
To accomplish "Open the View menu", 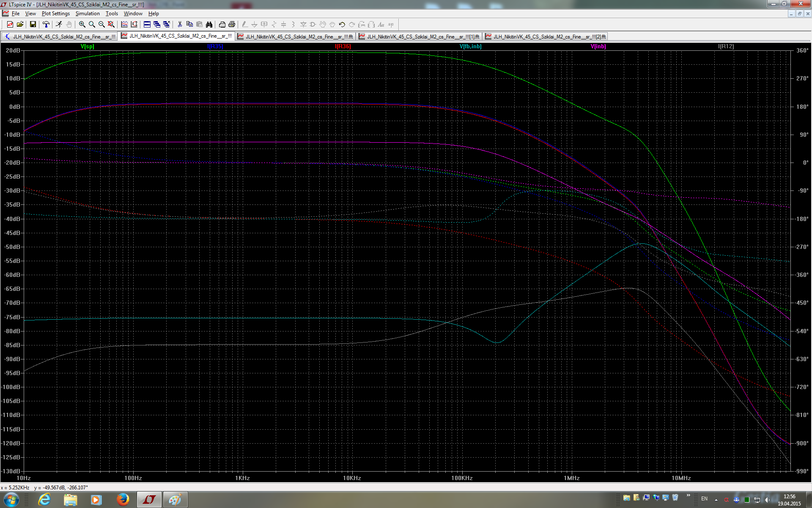I will pyautogui.click(x=30, y=14).
